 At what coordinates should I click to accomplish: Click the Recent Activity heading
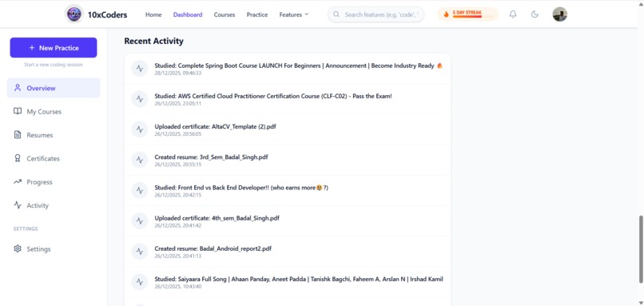(153, 41)
